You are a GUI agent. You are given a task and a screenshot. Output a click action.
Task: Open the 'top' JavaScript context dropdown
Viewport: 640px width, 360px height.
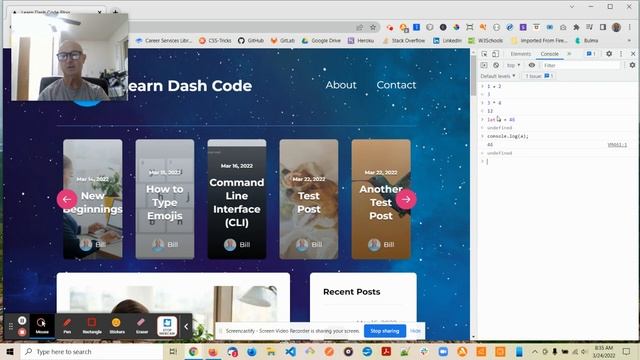pos(513,65)
